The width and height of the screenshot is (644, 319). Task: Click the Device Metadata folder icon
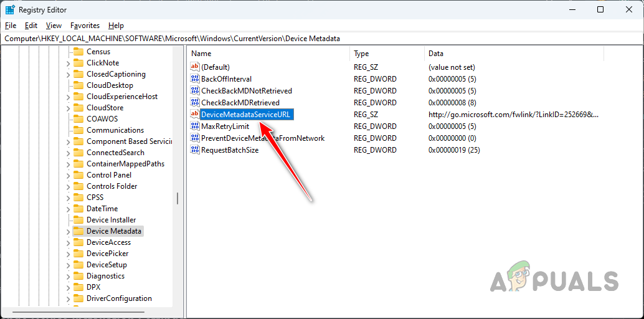point(78,231)
